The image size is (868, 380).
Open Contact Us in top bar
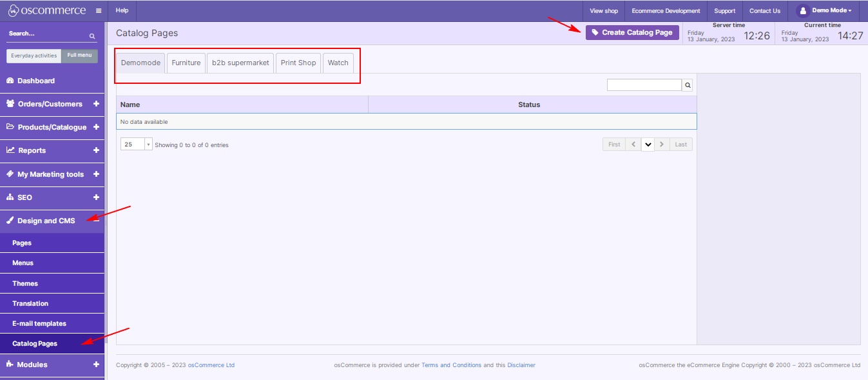765,11
